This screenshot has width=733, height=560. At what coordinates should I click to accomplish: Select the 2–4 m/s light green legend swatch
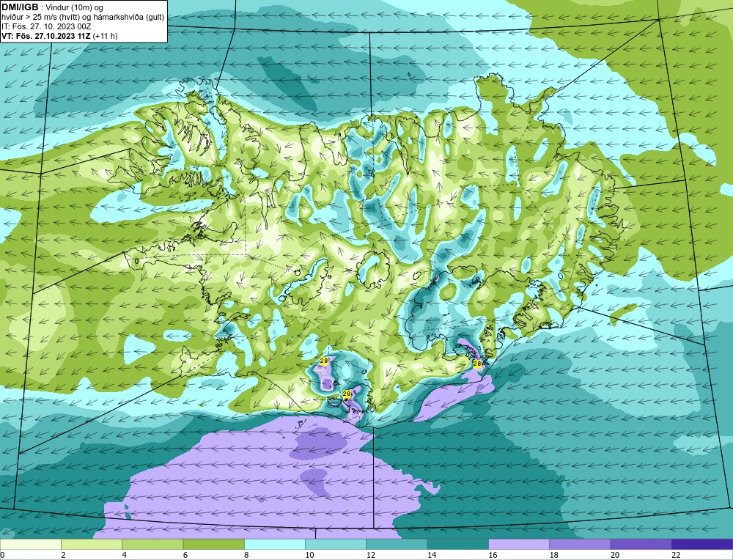pyautogui.click(x=92, y=544)
